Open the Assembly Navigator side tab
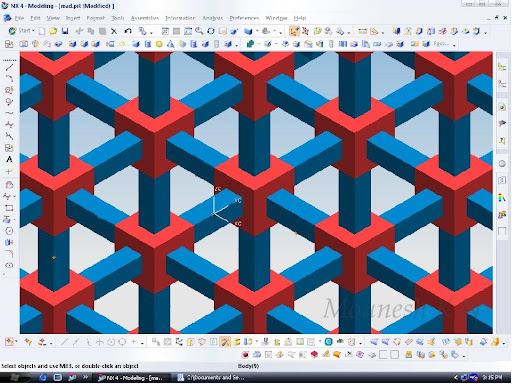 pos(502,67)
